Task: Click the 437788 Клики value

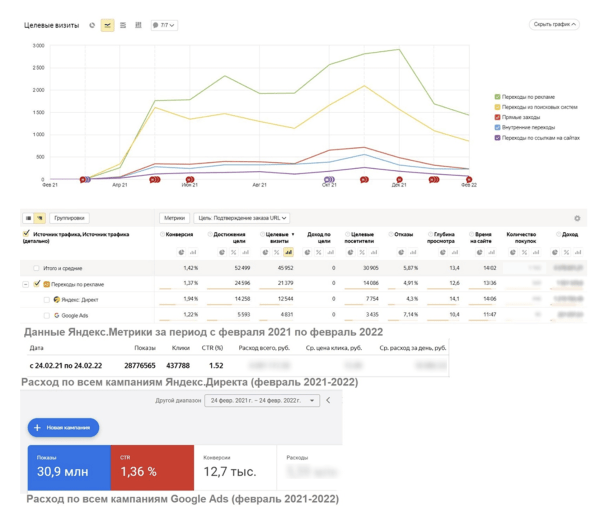Action: point(178,365)
